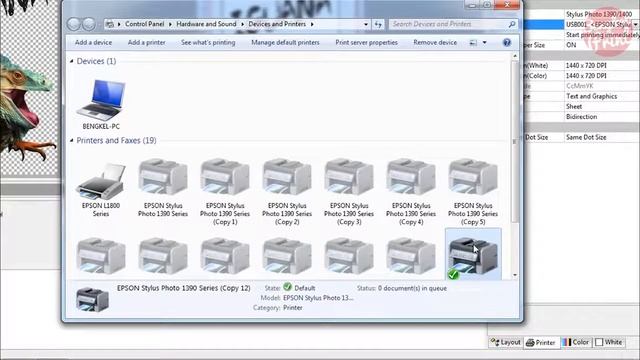The height and width of the screenshot is (360, 640).
Task: Click Remove device
Action: pyautogui.click(x=435, y=42)
